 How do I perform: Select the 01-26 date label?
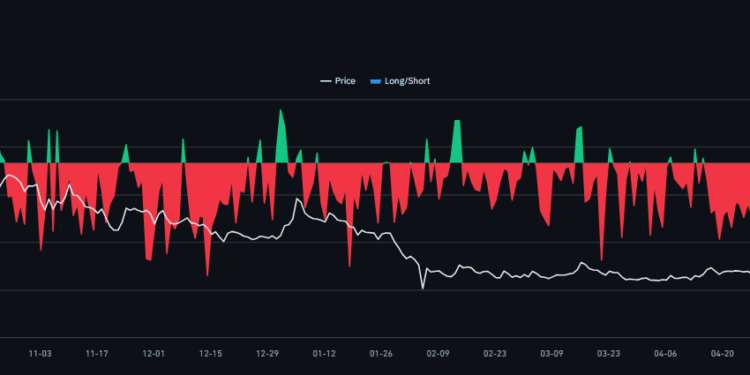381,354
